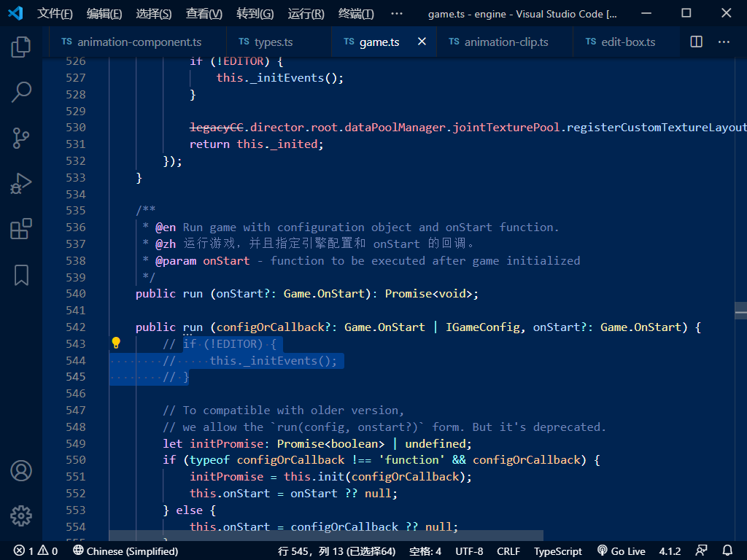Click line number 535 in the gutter
The width and height of the screenshot is (747, 560).
(76, 211)
